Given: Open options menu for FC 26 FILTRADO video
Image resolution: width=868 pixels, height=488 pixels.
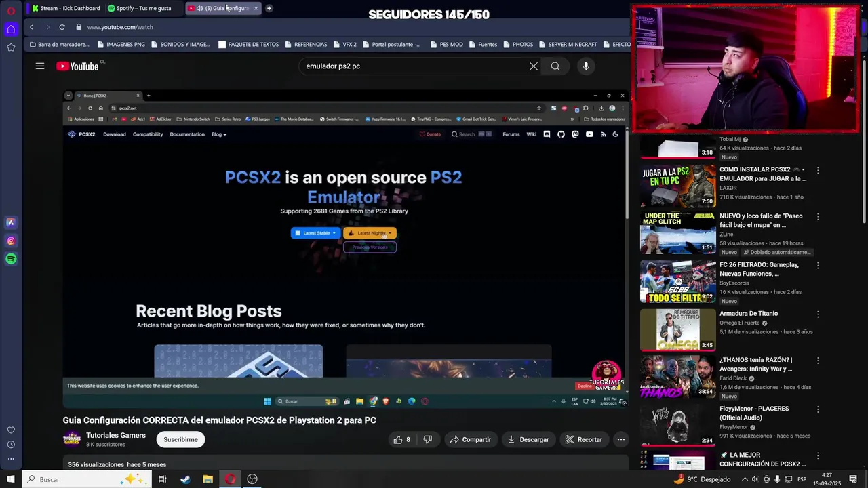Looking at the screenshot, I should 818,266.
